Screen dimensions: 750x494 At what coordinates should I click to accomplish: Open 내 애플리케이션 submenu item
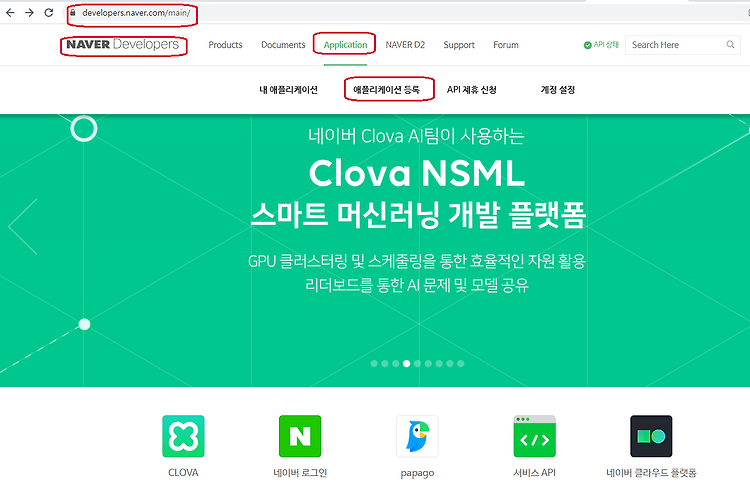pos(288,90)
